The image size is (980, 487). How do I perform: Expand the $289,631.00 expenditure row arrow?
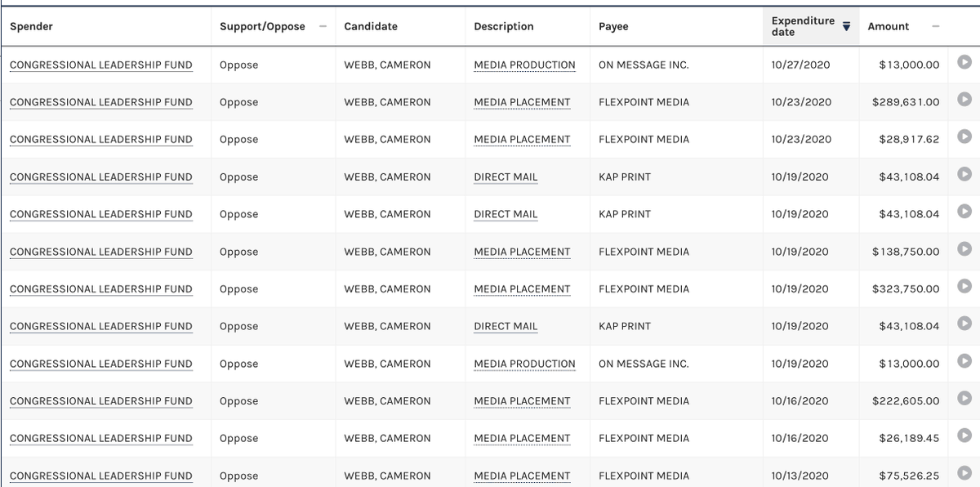click(x=964, y=99)
